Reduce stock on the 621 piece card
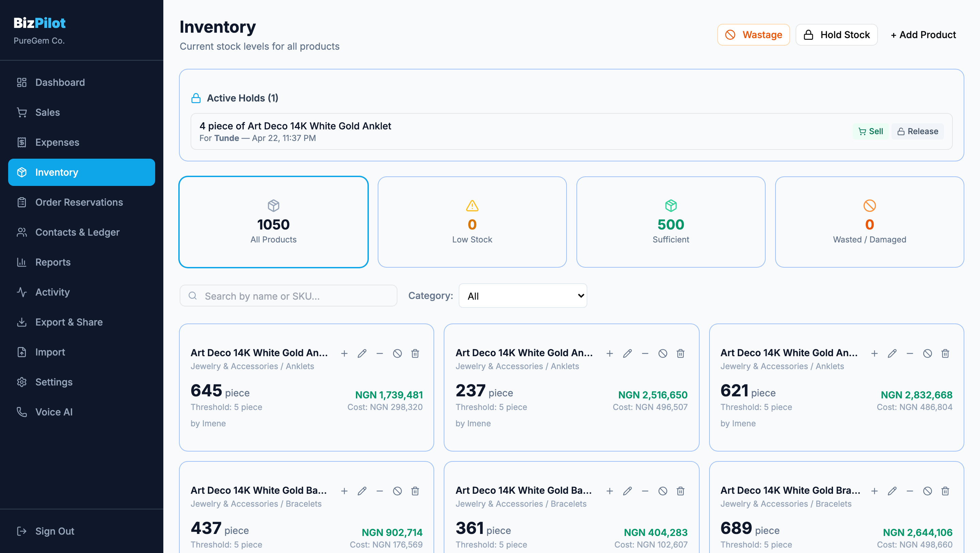980x553 pixels. coord(910,353)
